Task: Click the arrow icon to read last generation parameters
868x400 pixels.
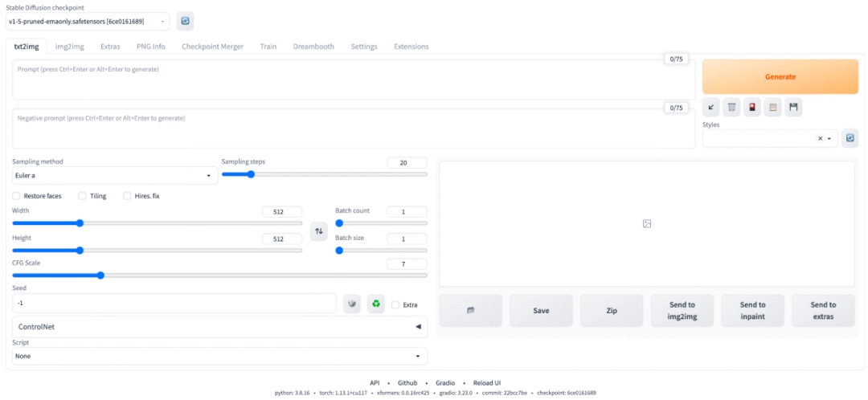Action: point(711,107)
